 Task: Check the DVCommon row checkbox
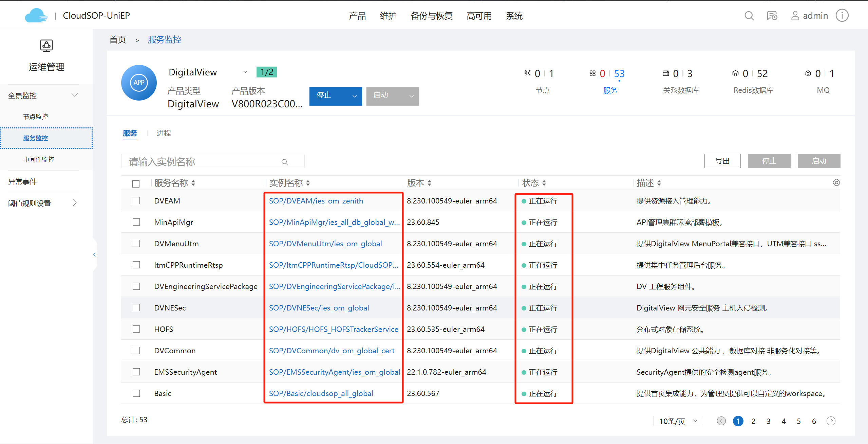tap(136, 351)
